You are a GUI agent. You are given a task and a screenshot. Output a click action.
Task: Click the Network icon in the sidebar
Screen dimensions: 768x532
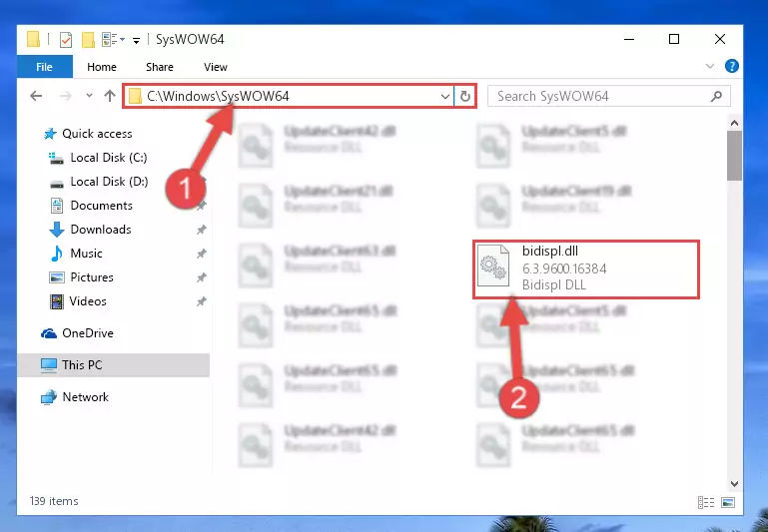pyautogui.click(x=49, y=397)
